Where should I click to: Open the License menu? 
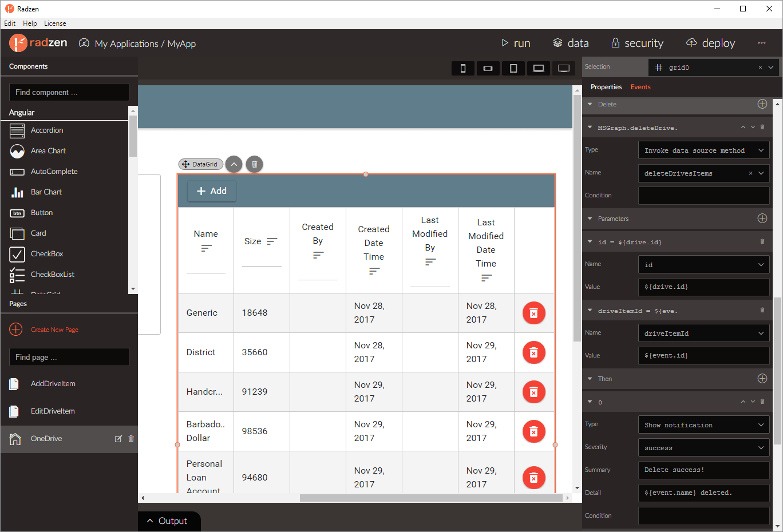pos(55,23)
